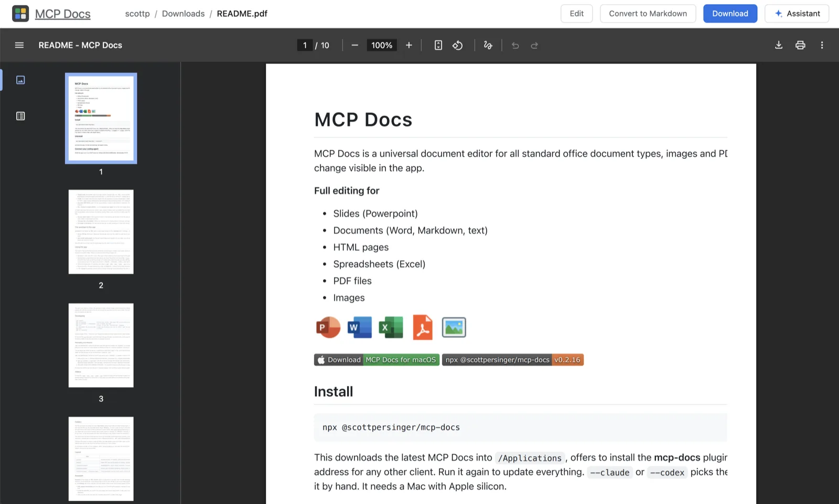
Task: Click the README.pdf breadcrumb
Action: click(x=242, y=14)
